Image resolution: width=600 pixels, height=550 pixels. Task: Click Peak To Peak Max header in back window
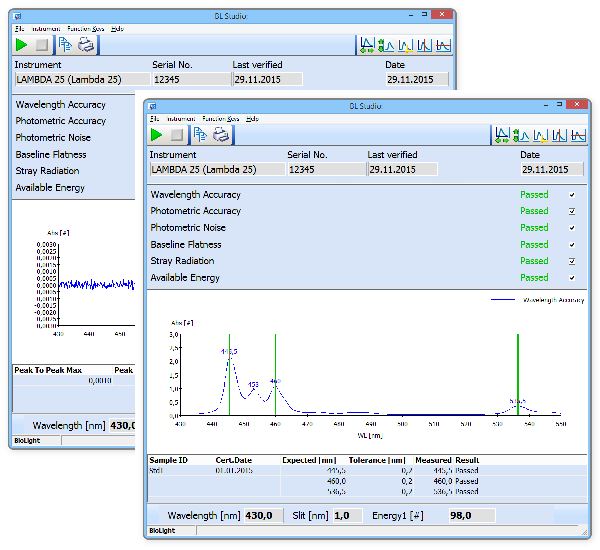point(48,370)
